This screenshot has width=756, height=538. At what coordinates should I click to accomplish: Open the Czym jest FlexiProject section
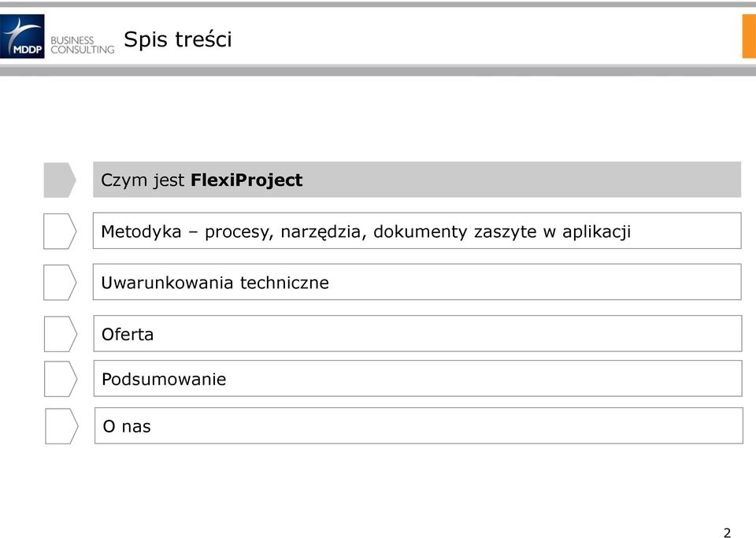tap(417, 180)
